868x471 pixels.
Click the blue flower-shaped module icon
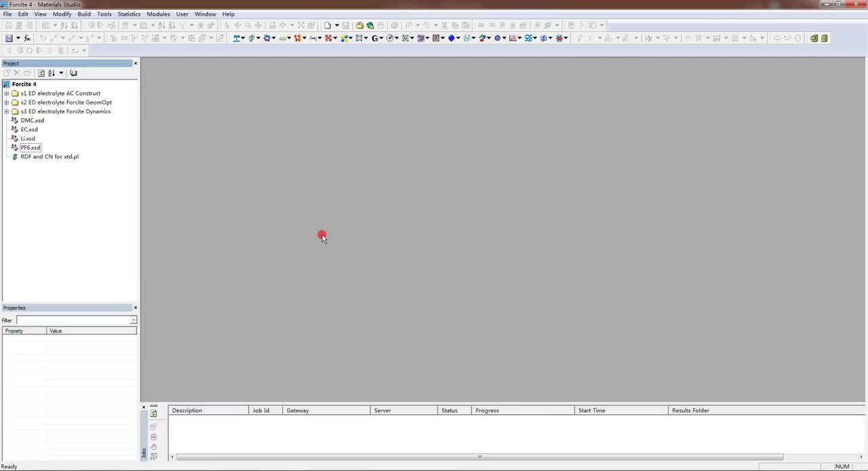267,38
